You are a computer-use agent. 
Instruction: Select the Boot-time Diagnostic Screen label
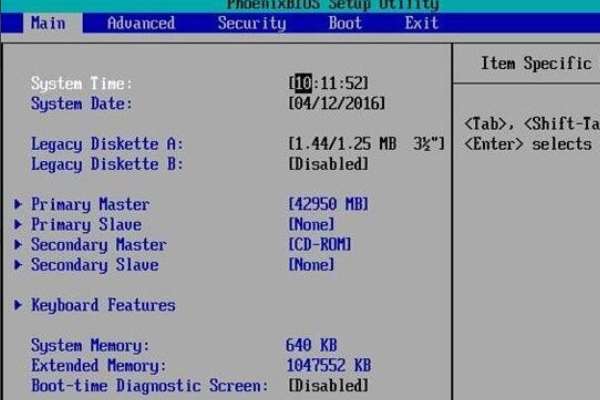coord(150,385)
